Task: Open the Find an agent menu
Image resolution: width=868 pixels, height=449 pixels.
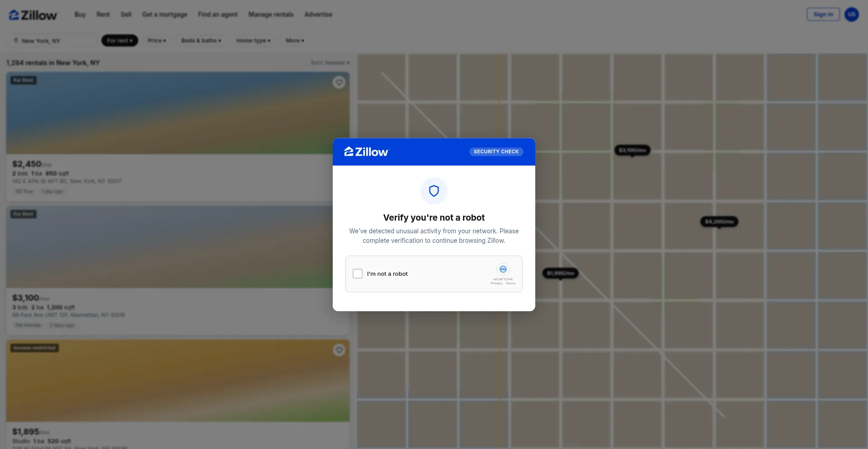Action: [x=218, y=14]
